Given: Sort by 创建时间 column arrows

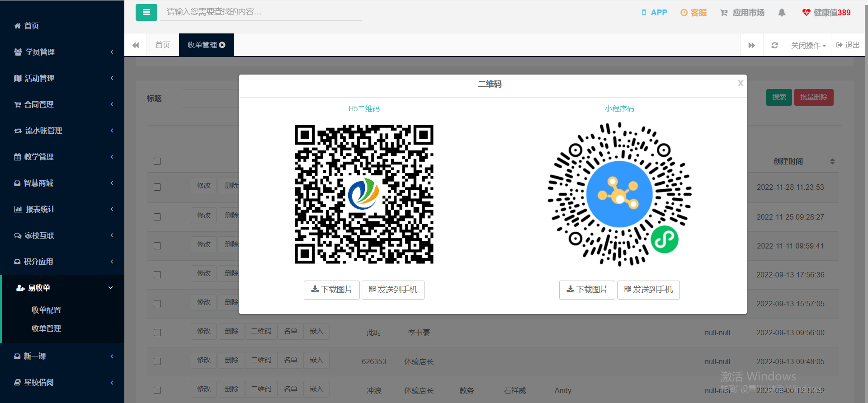Looking at the screenshot, I should point(832,161).
